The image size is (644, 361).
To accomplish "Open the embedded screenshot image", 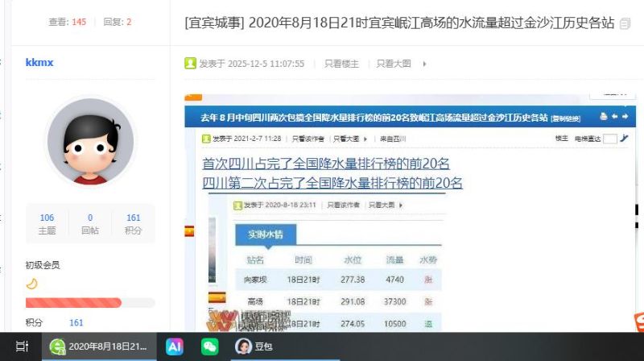I will point(410,213).
